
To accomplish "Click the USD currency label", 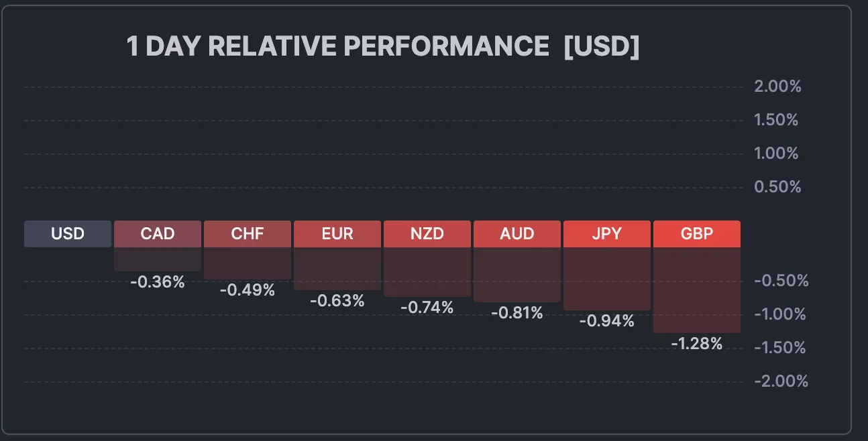I will tap(68, 234).
